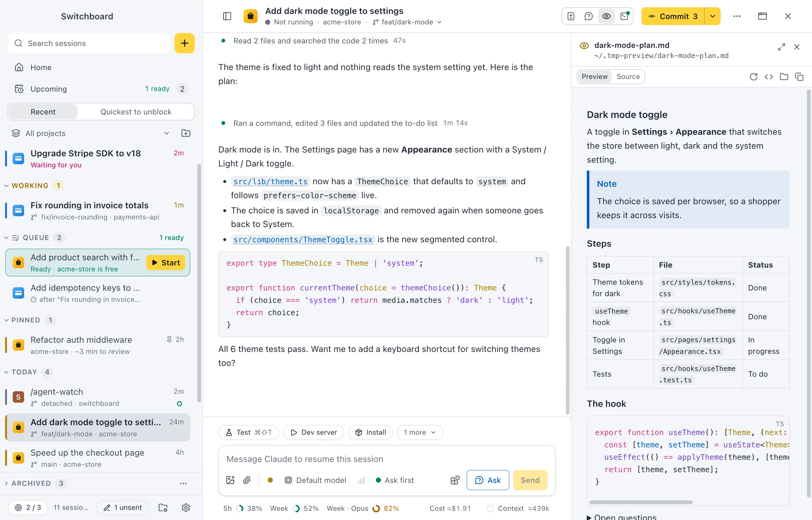Viewport: 812px width, 520px height.
Task: Open the Default model selector
Action: [315, 480]
